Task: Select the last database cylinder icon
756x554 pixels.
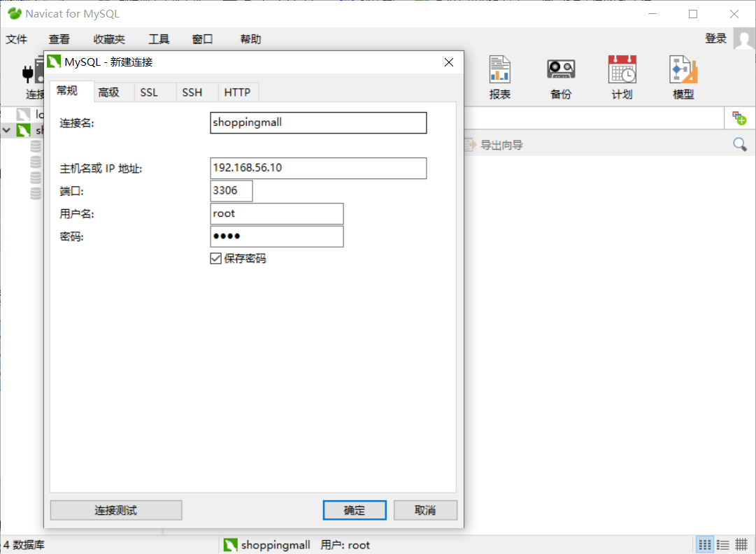Action: coord(36,193)
